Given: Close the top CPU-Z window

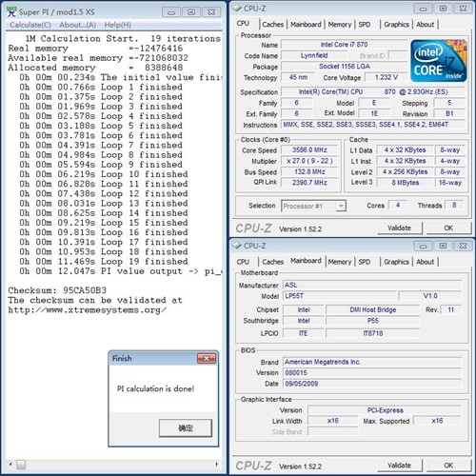Looking at the screenshot, I should click(463, 9).
